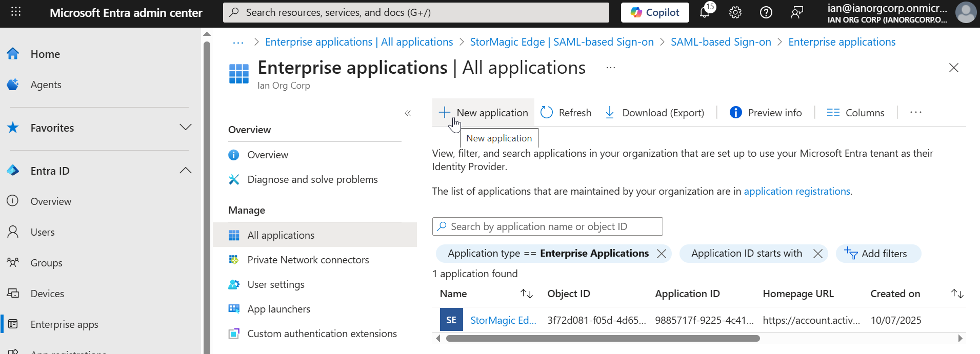Select the Object ID 3f72d081-f05d-4d65... cell
980x354 pixels.
pos(596,320)
